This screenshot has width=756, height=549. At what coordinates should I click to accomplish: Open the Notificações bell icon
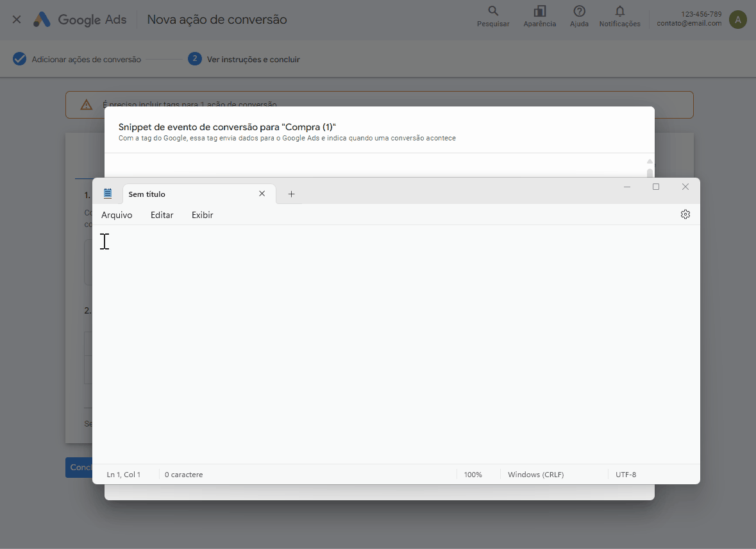pos(619,11)
